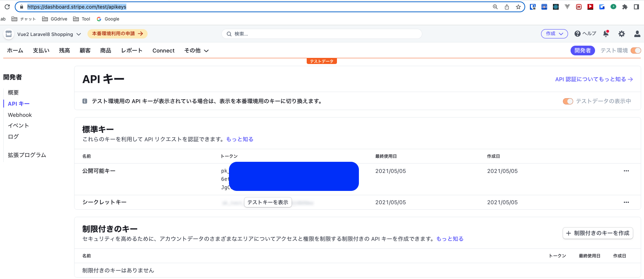The width and height of the screenshot is (644, 279).
Task: Click the lock icon in address bar
Action: pyautogui.click(x=22, y=7)
